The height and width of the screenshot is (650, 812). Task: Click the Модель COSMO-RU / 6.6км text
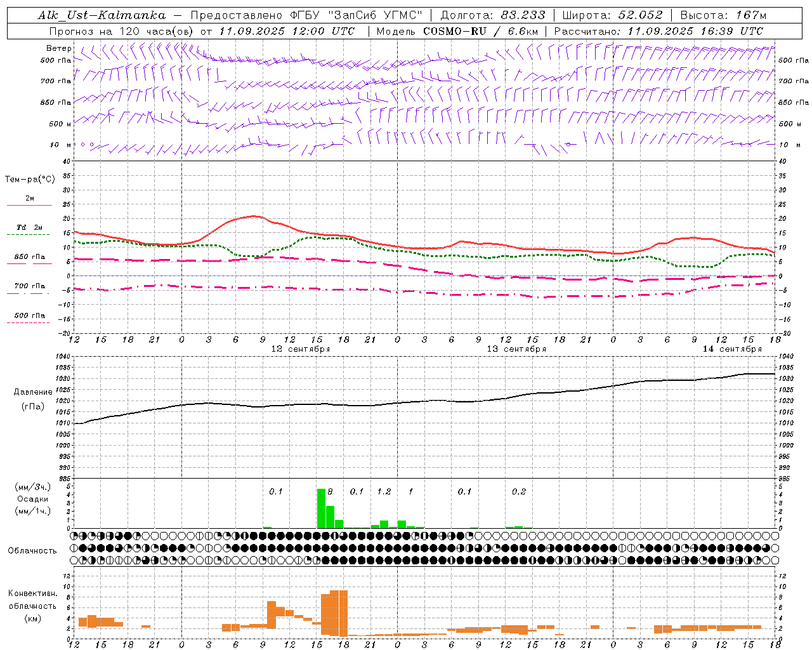pos(457,31)
